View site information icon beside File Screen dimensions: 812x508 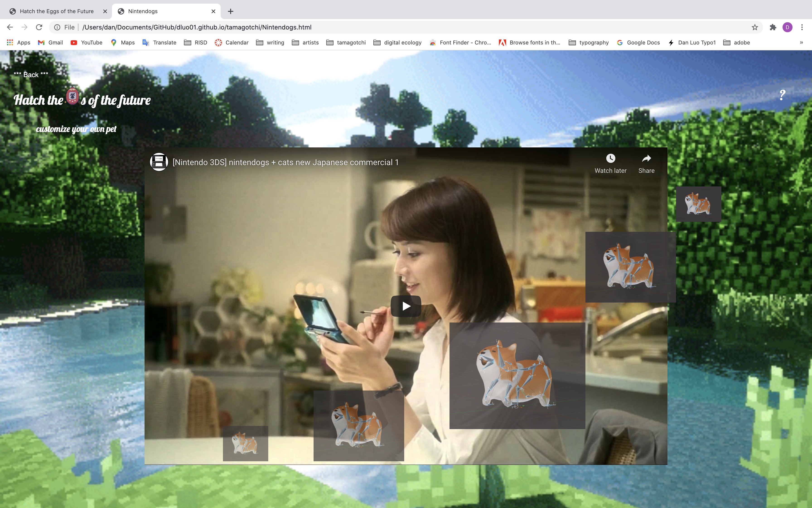tap(57, 27)
